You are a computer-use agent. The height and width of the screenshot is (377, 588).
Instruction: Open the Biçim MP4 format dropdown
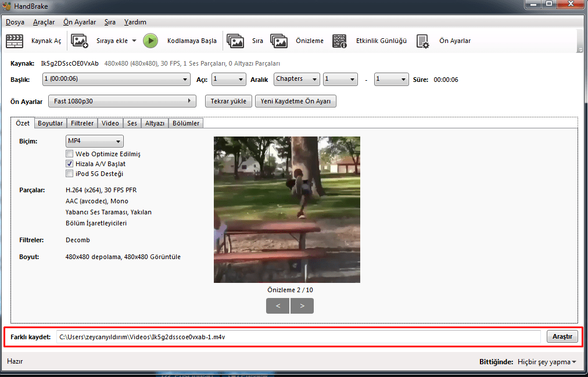click(95, 141)
